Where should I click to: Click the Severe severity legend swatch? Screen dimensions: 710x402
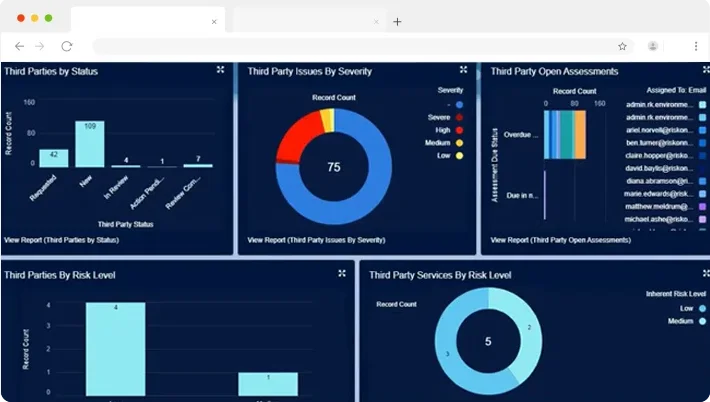pos(459,117)
